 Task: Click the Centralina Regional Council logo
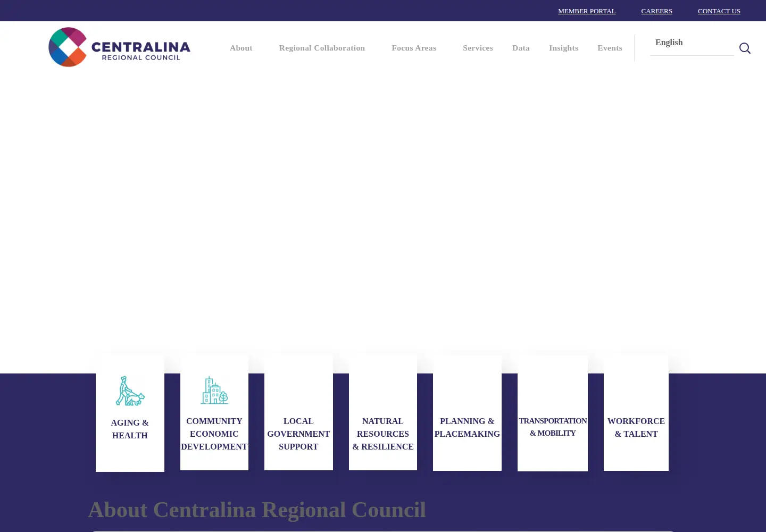(x=119, y=47)
